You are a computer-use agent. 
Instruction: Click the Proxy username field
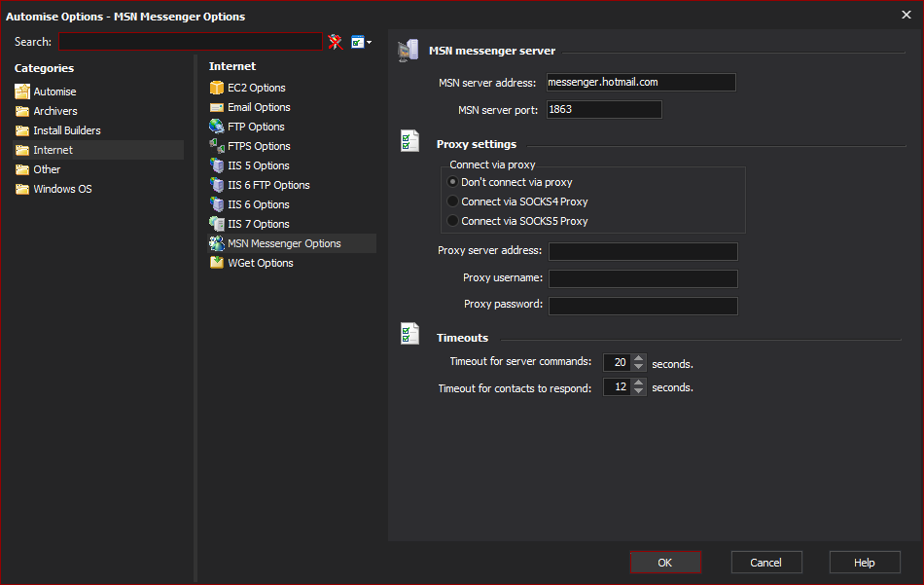tap(643, 278)
